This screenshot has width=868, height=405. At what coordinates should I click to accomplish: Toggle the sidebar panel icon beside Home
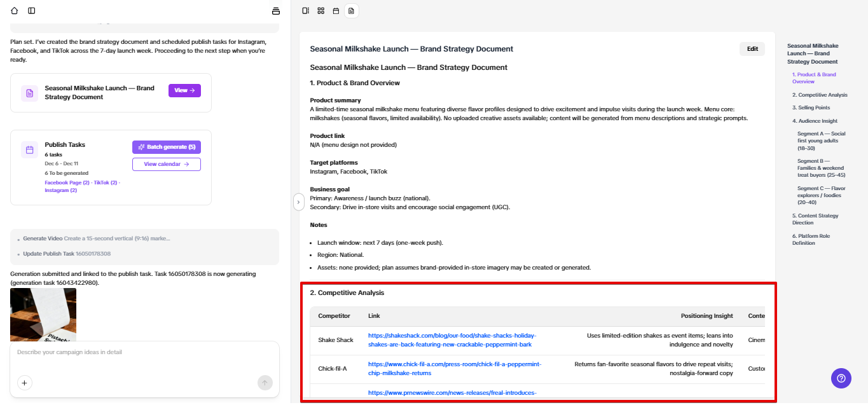(x=30, y=10)
